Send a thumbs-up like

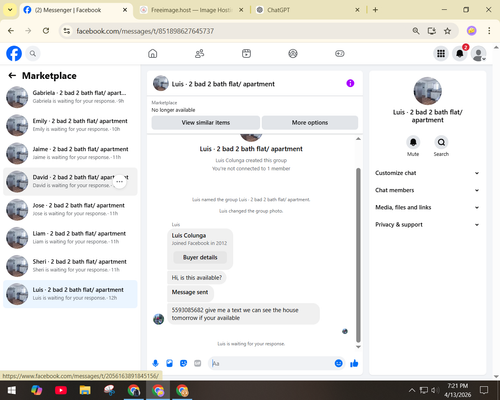click(x=354, y=363)
